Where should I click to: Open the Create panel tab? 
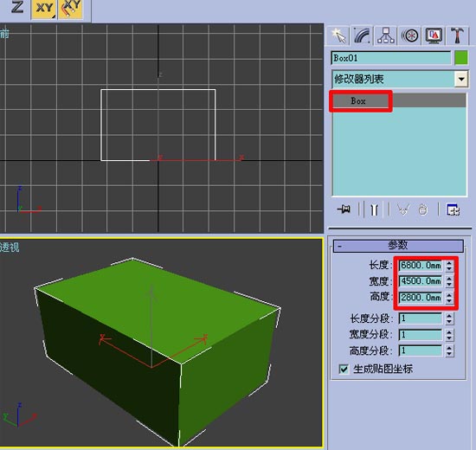[x=338, y=35]
